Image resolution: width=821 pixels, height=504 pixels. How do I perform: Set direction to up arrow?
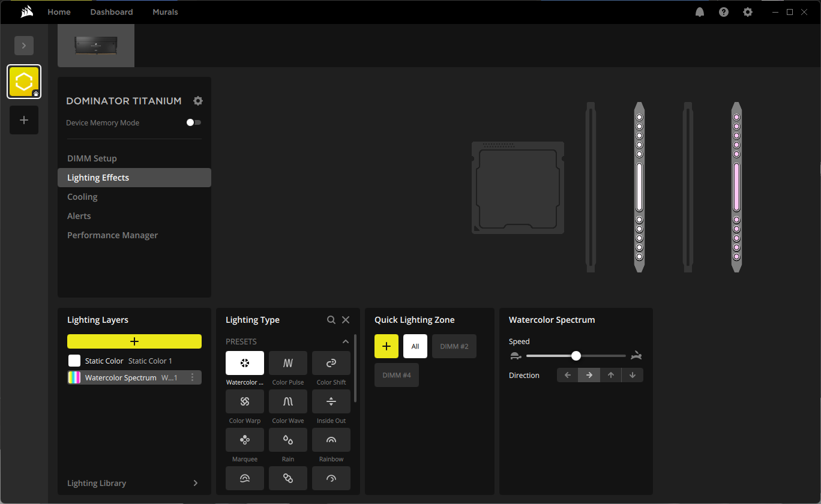[x=611, y=375]
